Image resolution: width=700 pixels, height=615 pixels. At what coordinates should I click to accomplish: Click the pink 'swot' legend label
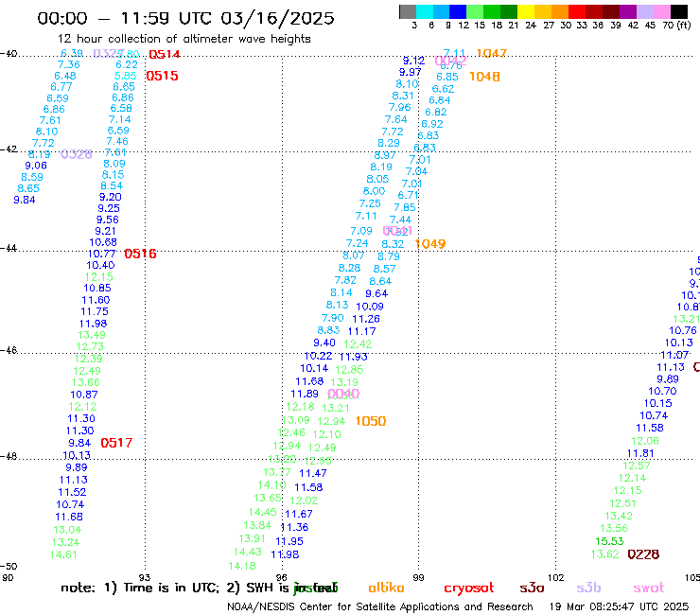coord(649,589)
